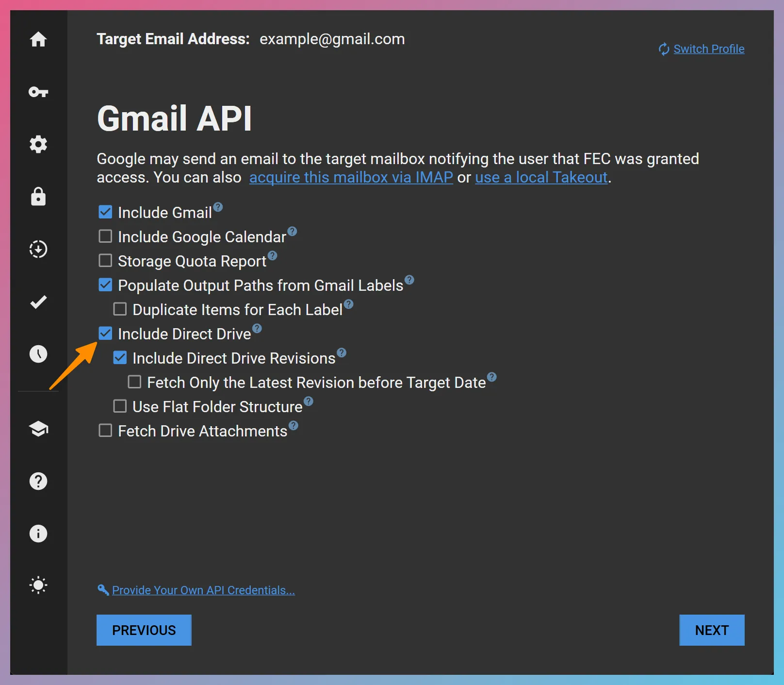Click the PREVIOUS button
Screen dimensions: 784x685
click(144, 630)
